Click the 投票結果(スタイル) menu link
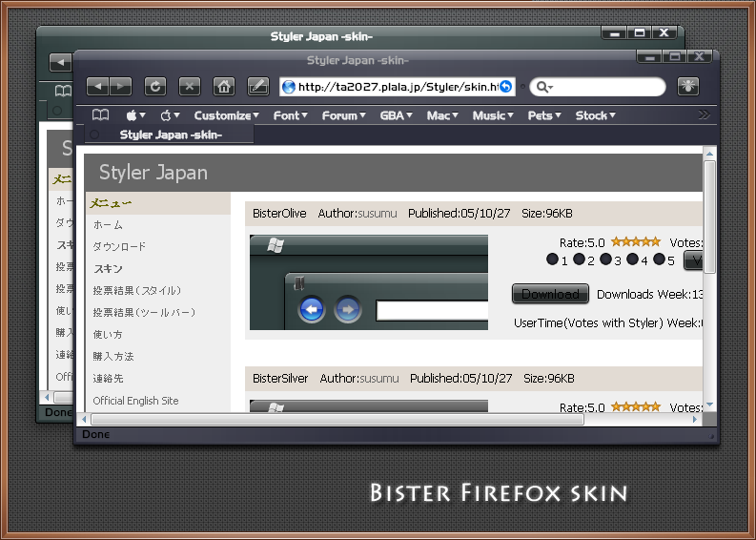This screenshot has height=540, width=756. 137,290
